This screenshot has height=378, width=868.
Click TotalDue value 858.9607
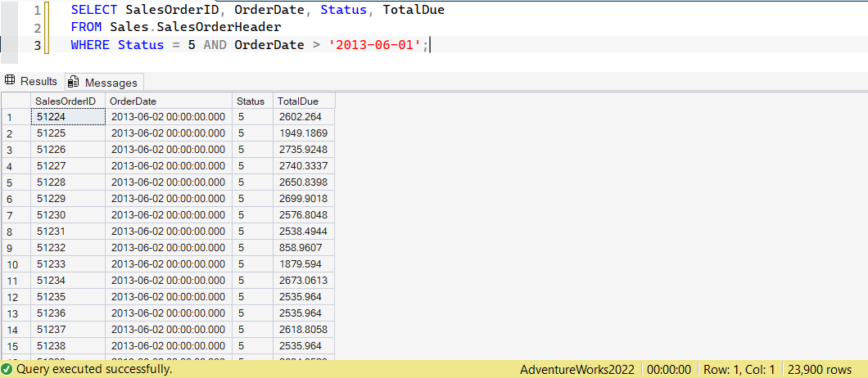(304, 248)
